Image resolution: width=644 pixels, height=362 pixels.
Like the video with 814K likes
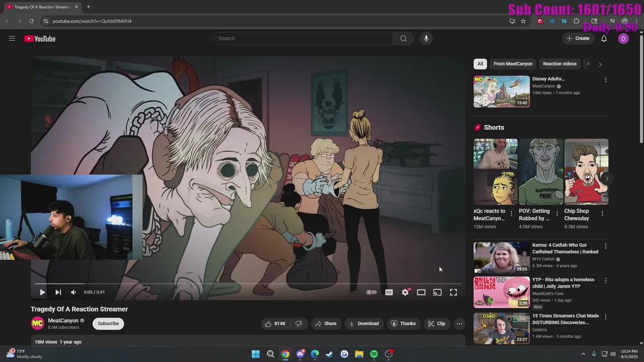pos(275,324)
